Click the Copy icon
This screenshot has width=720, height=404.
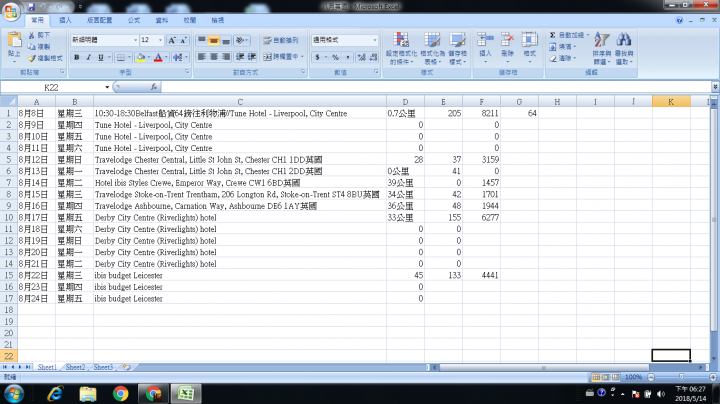click(x=32, y=46)
